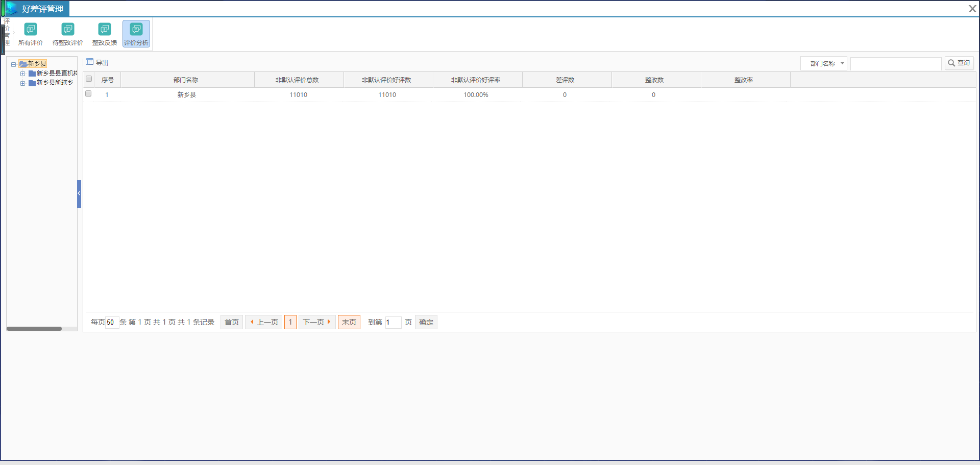
Task: Click the search text input field
Action: coord(895,63)
